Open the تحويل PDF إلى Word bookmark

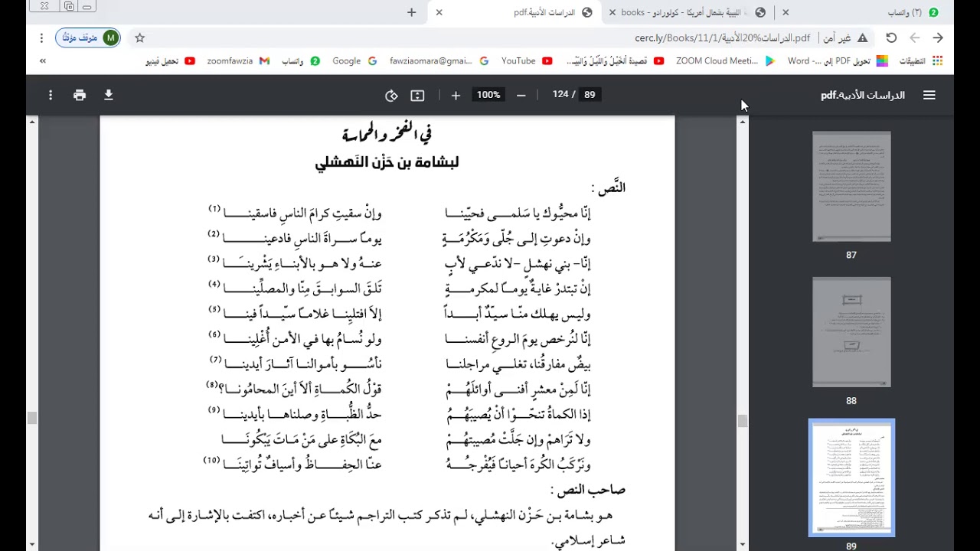click(x=838, y=61)
